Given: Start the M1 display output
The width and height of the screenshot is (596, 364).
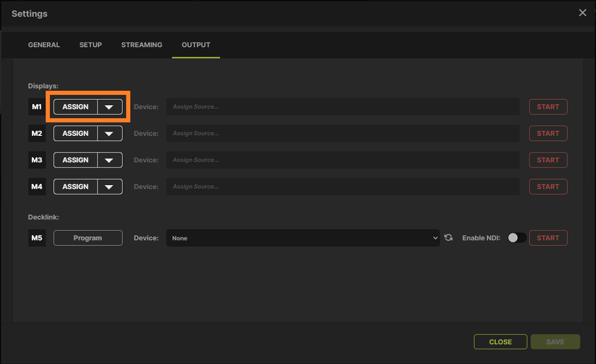Looking at the screenshot, I should pos(548,107).
